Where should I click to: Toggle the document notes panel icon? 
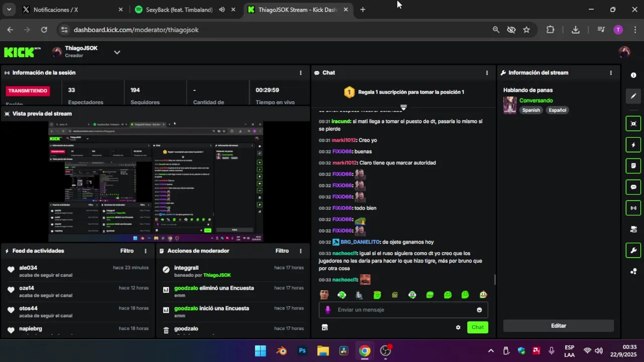click(633, 165)
